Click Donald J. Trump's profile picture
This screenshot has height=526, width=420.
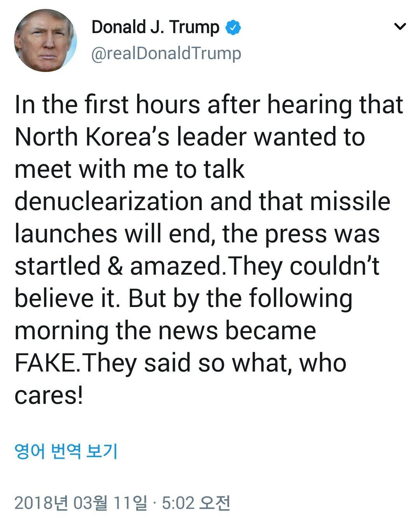(x=45, y=41)
